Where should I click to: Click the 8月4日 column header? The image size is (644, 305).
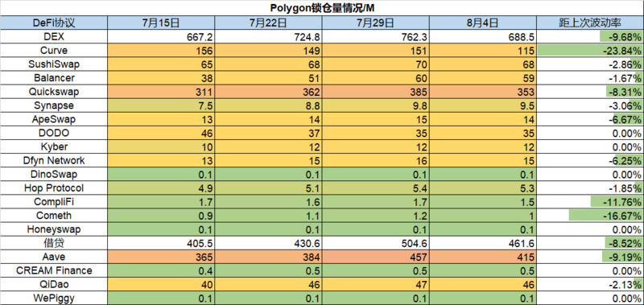(483, 23)
